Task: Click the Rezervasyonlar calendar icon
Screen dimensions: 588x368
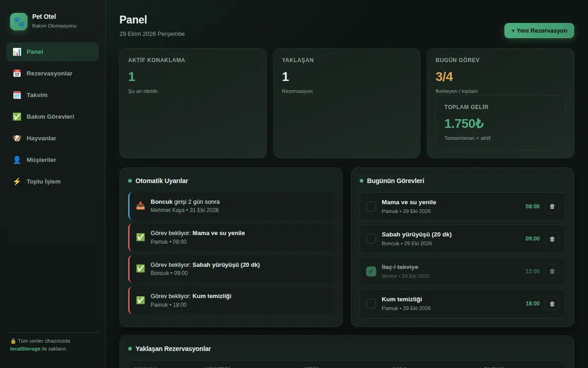Action: tap(17, 74)
